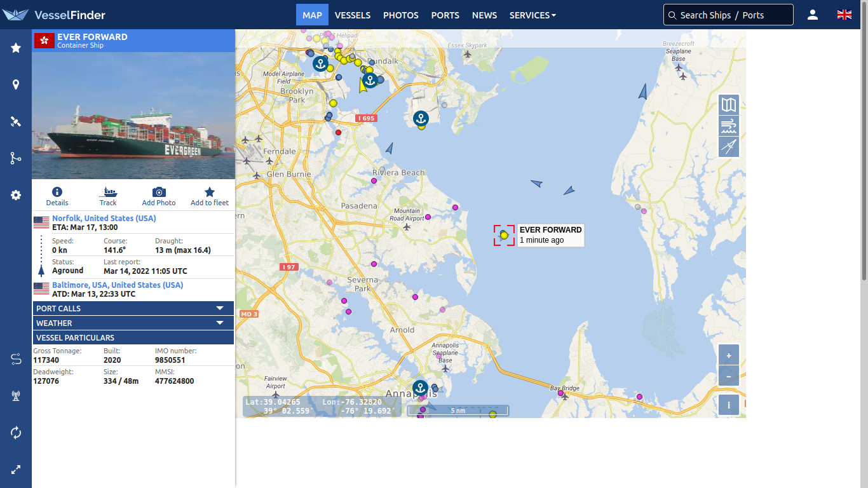Open the map layers icon on map
Image resolution: width=868 pixels, height=488 pixels.
729,105
